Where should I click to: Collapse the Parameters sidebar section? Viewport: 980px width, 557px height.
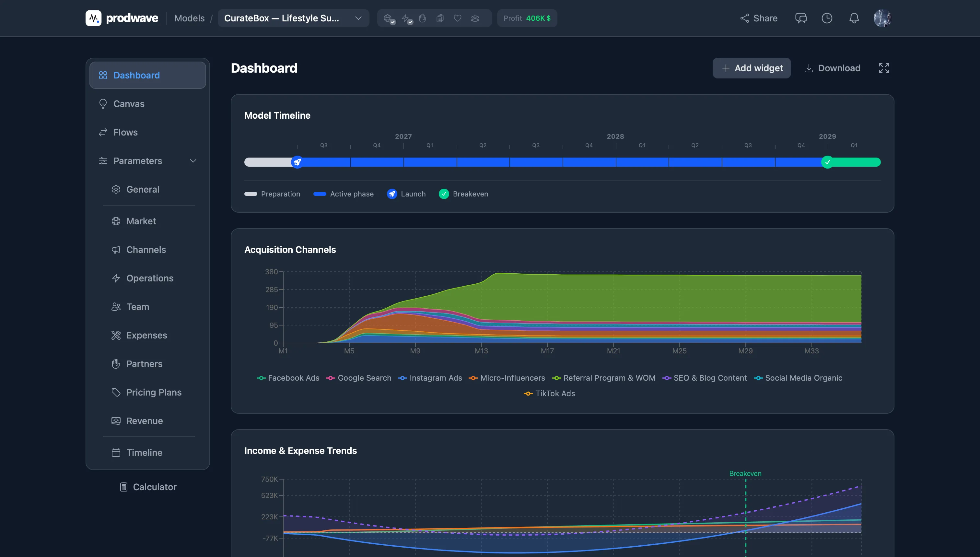(193, 161)
